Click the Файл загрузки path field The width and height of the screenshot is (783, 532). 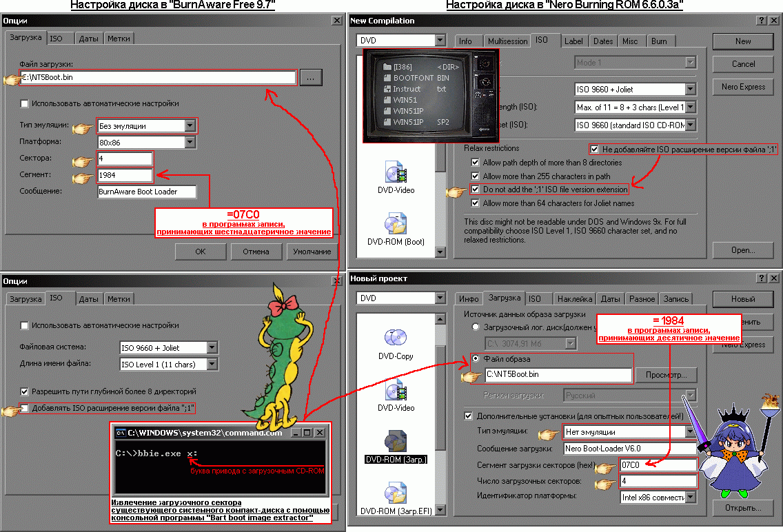point(158,77)
